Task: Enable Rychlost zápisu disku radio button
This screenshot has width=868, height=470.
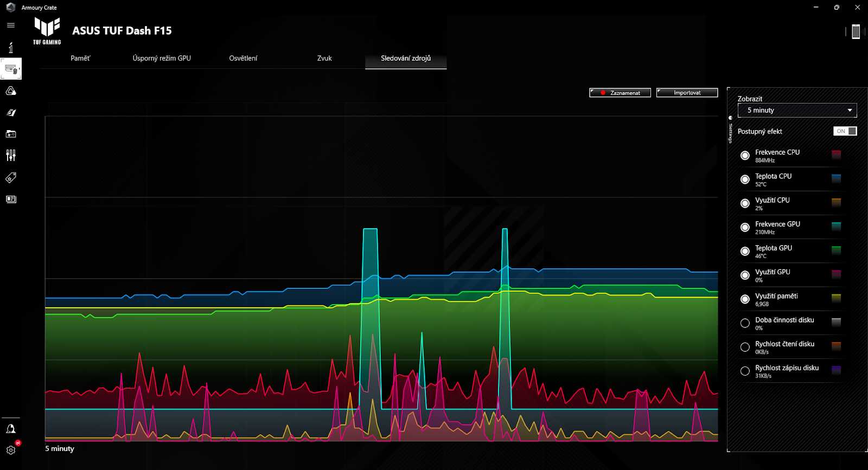Action: [x=745, y=371]
